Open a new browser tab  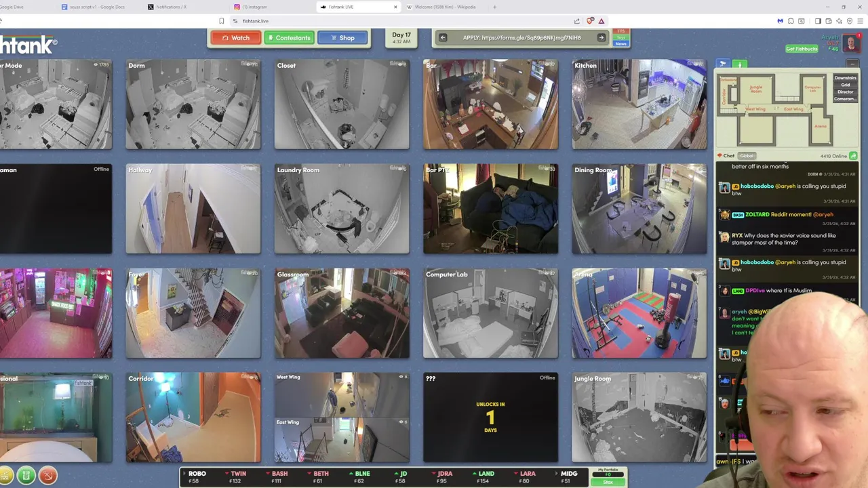(x=494, y=7)
